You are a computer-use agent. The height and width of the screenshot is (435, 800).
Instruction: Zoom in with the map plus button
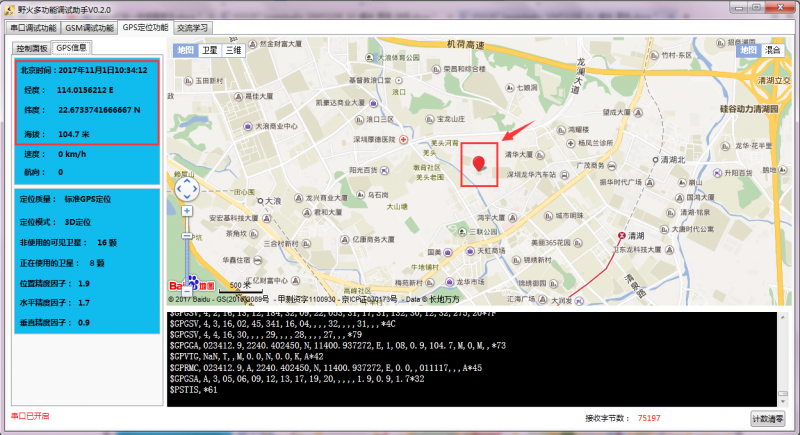(x=187, y=211)
